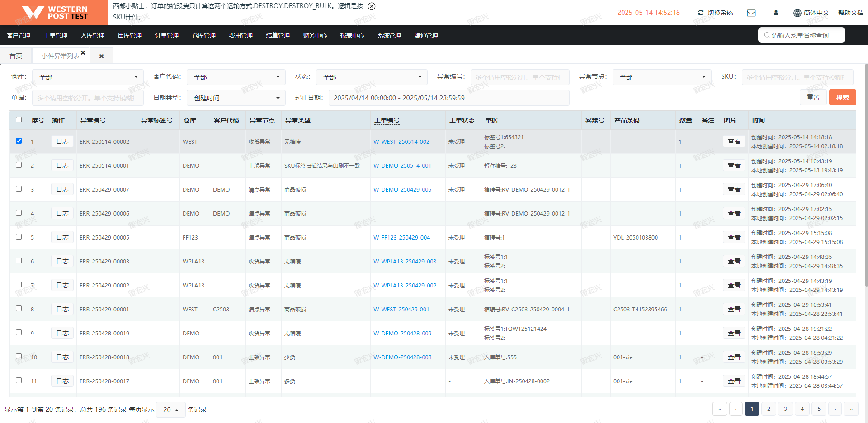Open the 仓库管理 menu
Viewport: 868px width, 423px height.
point(204,35)
